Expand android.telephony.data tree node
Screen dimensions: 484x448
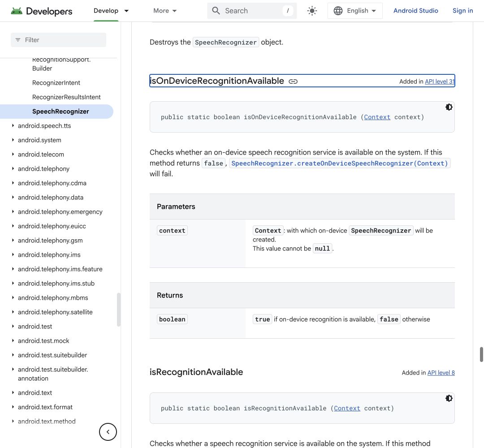13,198
